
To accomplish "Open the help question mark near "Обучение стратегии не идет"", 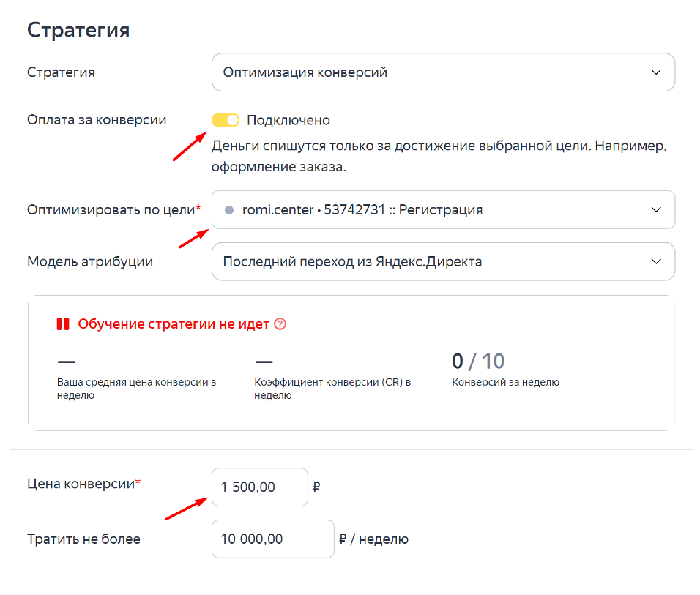I will tap(279, 323).
